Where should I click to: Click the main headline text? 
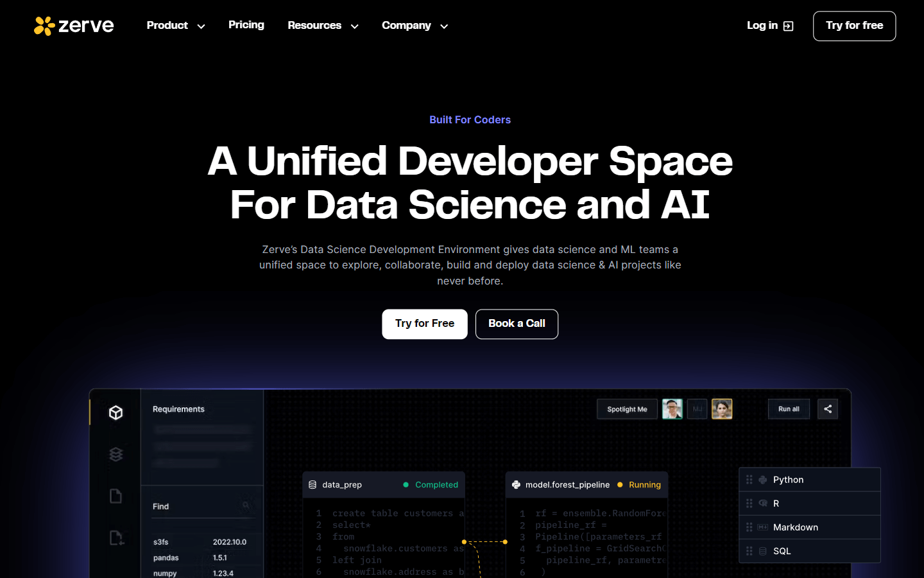470,182
